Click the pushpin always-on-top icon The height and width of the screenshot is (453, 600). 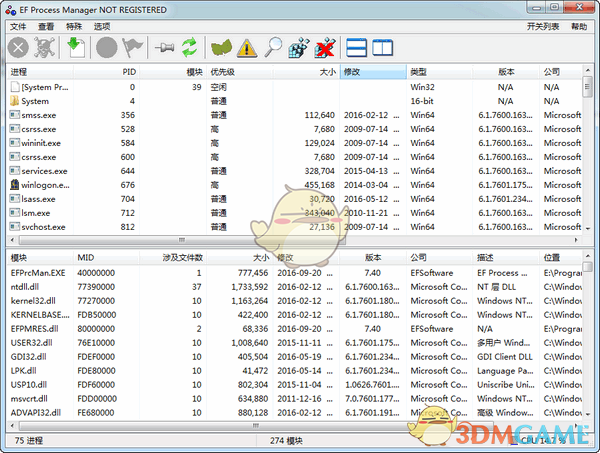(165, 48)
